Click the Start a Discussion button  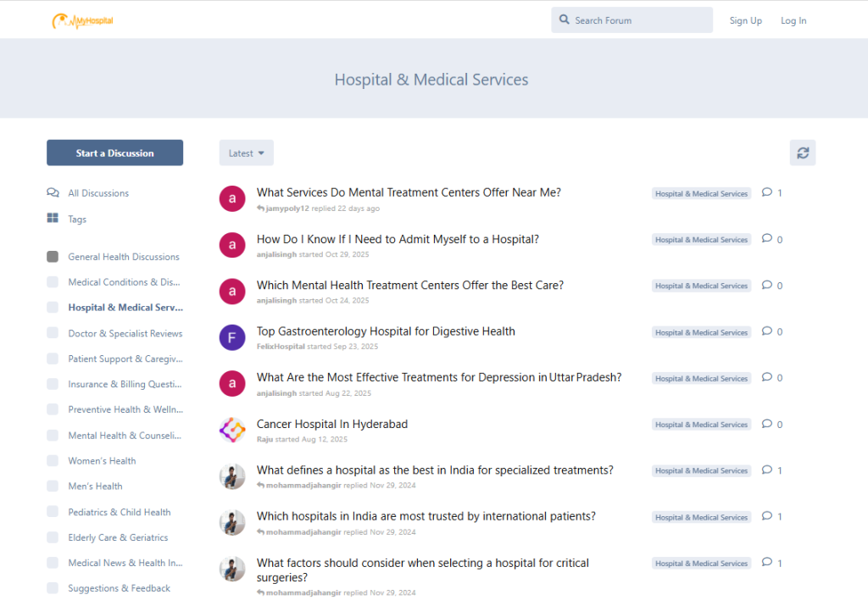pyautogui.click(x=114, y=153)
